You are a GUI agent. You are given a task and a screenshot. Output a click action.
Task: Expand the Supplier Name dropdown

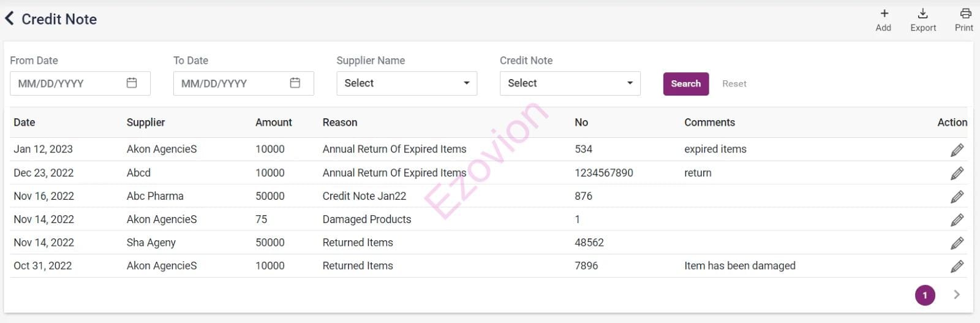point(407,83)
